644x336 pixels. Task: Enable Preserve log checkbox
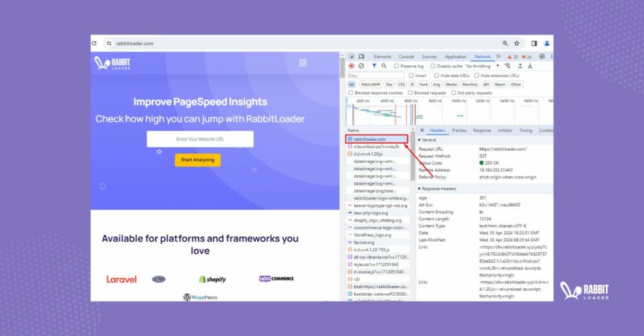pyautogui.click(x=396, y=66)
